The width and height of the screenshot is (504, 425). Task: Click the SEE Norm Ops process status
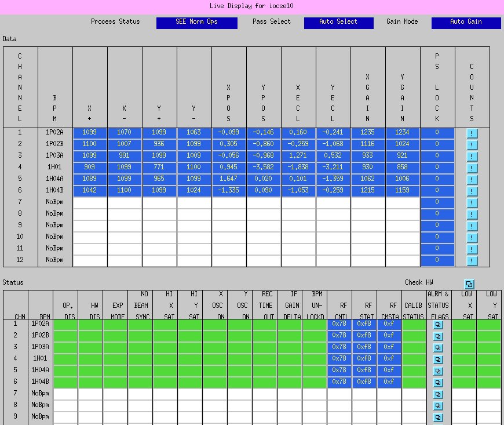(197, 23)
